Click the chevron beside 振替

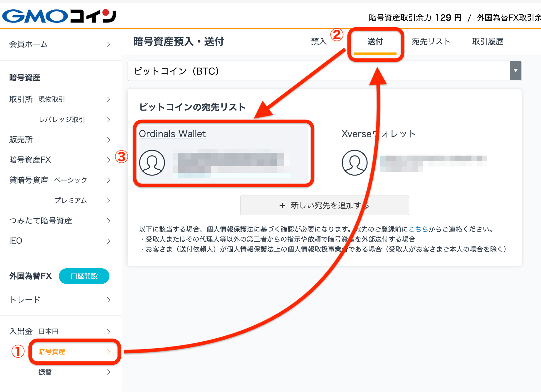[x=109, y=372]
